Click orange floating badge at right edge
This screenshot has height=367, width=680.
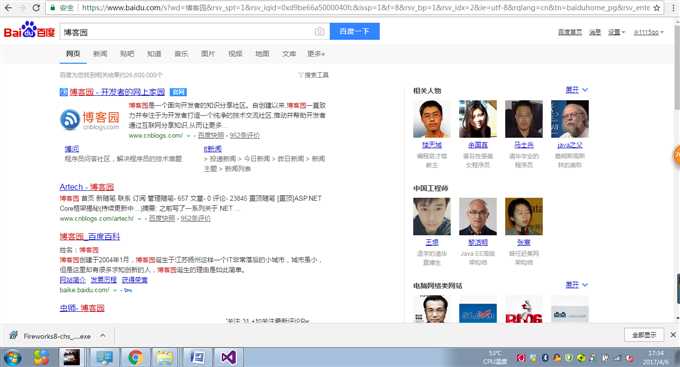(x=677, y=155)
